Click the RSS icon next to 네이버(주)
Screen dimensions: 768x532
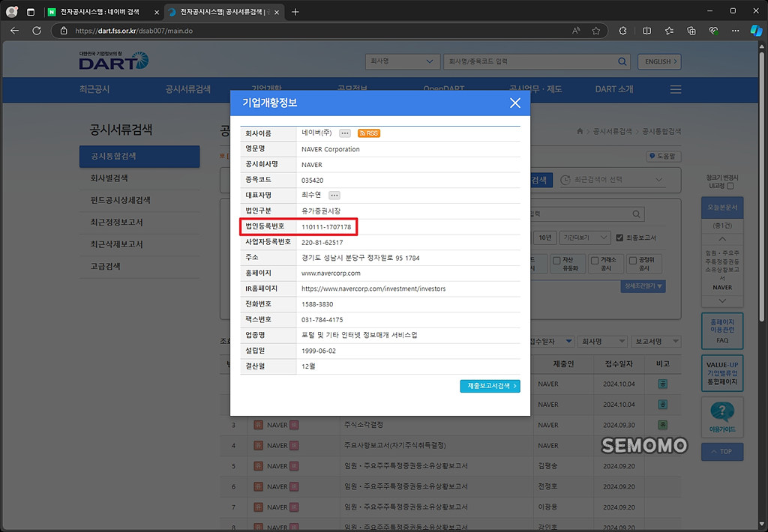(369, 133)
